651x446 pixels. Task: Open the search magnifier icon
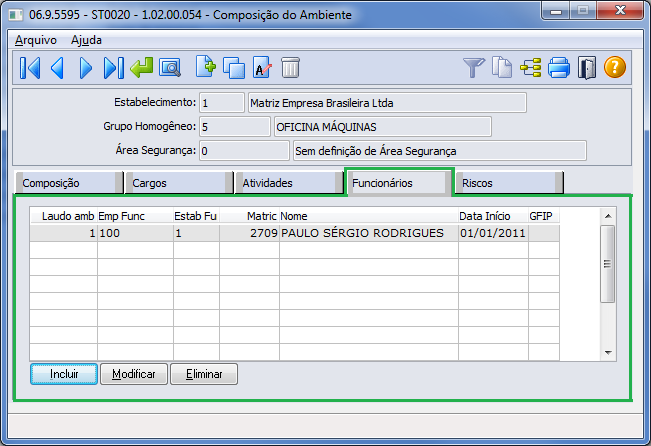pos(170,68)
